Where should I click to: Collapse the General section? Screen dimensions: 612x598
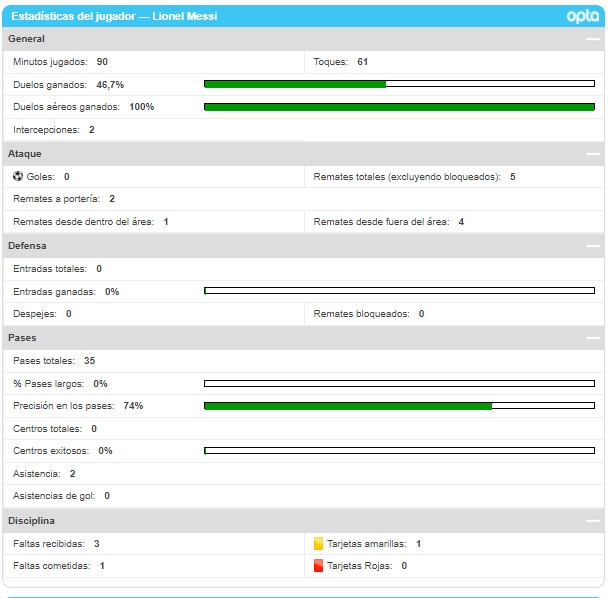coord(592,39)
